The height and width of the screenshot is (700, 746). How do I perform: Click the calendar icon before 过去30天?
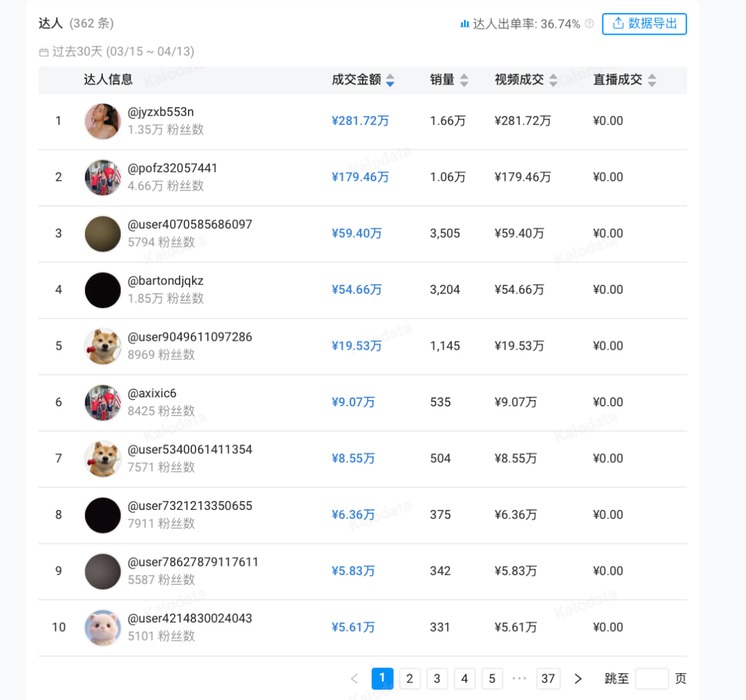point(43,52)
